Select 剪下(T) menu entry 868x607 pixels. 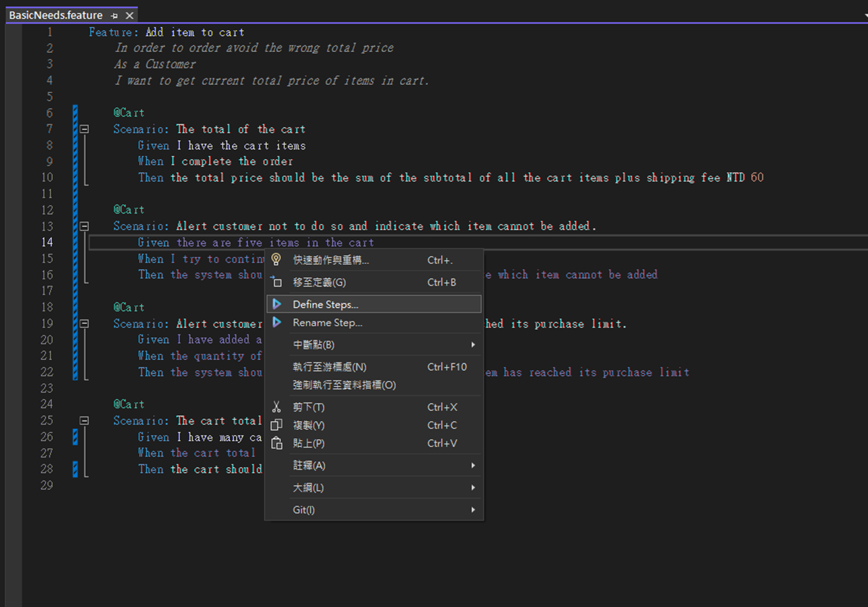coord(374,407)
